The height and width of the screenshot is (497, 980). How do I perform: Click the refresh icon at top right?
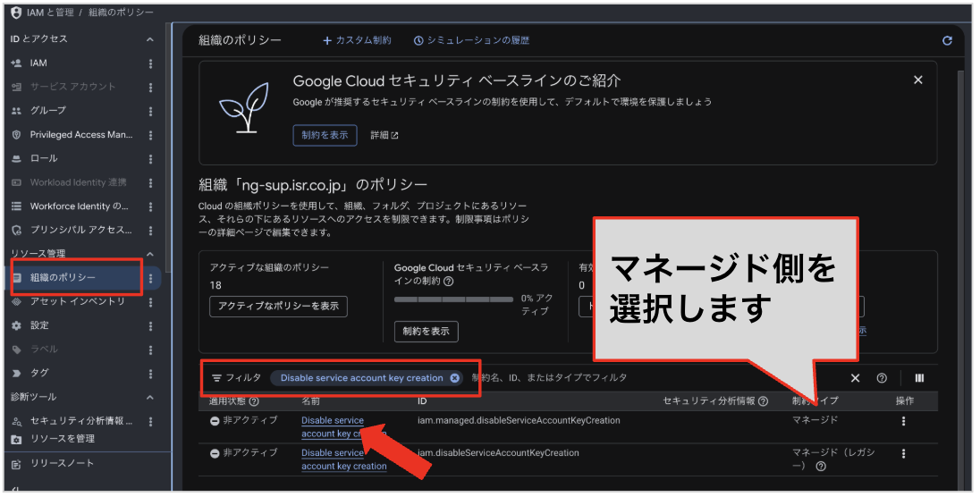[x=947, y=40]
